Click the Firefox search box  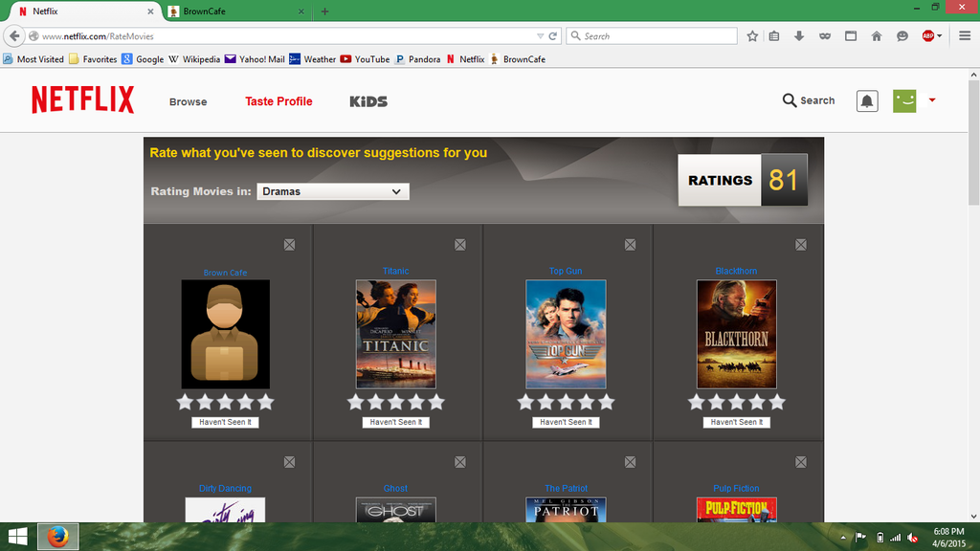pyautogui.click(x=652, y=36)
